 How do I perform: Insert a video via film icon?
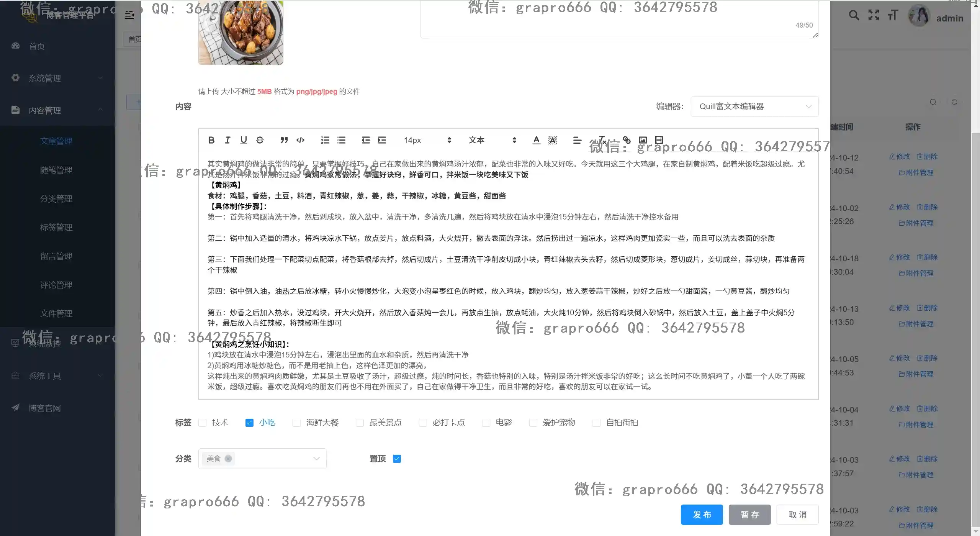point(659,140)
